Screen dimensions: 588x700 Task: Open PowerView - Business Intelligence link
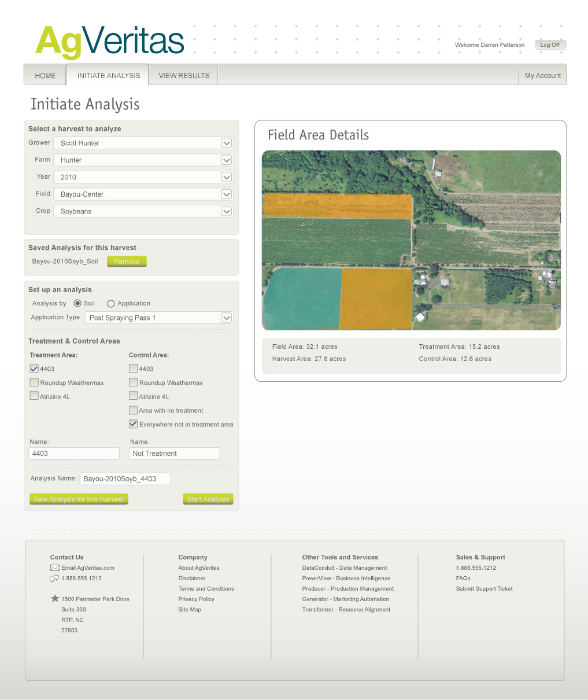point(346,579)
